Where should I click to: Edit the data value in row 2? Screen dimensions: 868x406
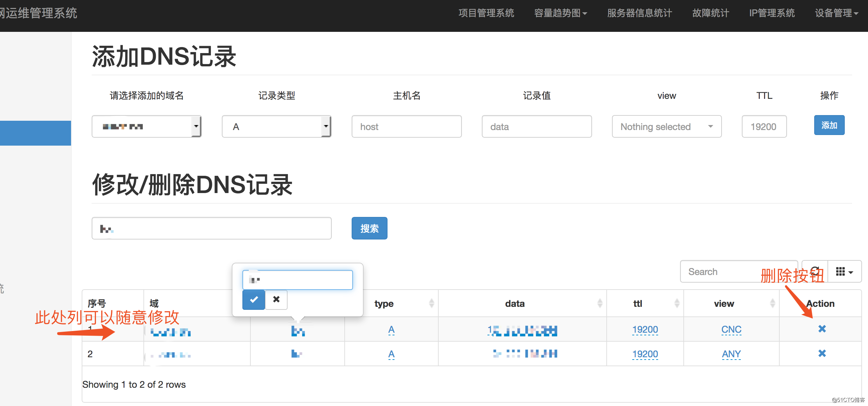pos(525,354)
